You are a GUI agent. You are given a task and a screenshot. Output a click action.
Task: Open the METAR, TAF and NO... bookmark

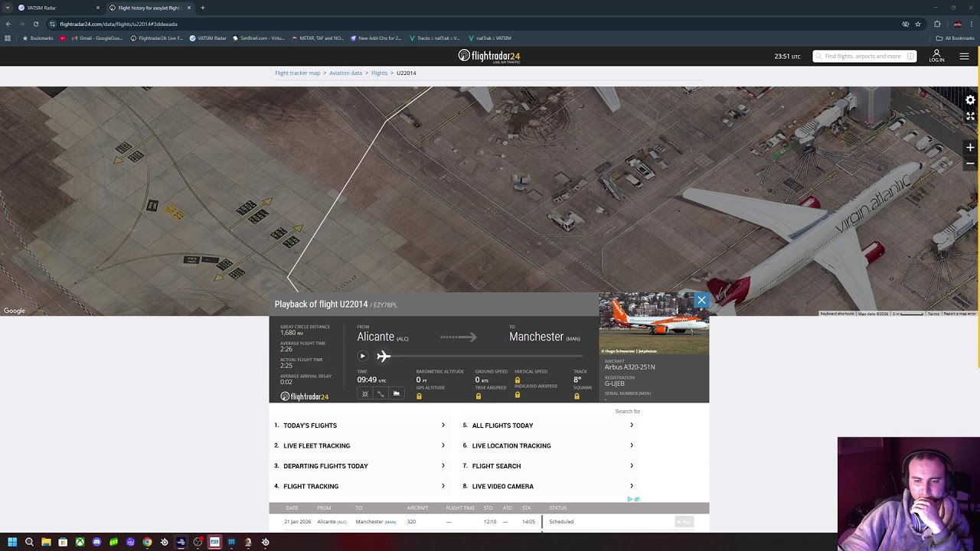(x=317, y=38)
